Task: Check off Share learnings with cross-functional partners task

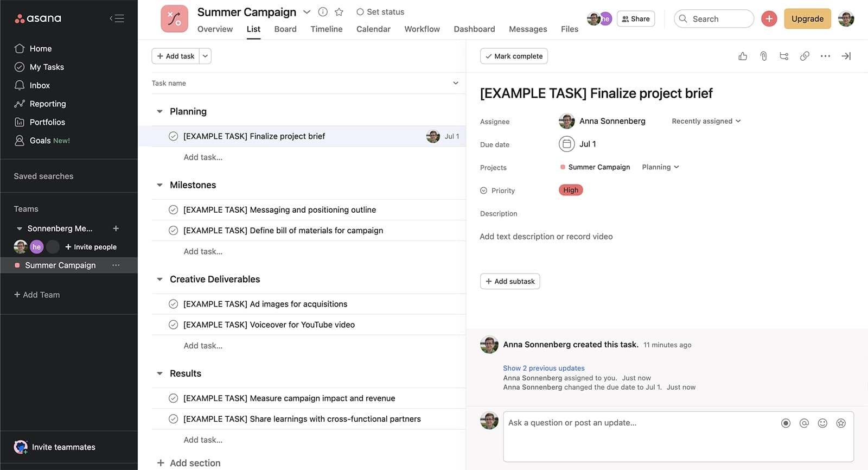Action: (173, 419)
